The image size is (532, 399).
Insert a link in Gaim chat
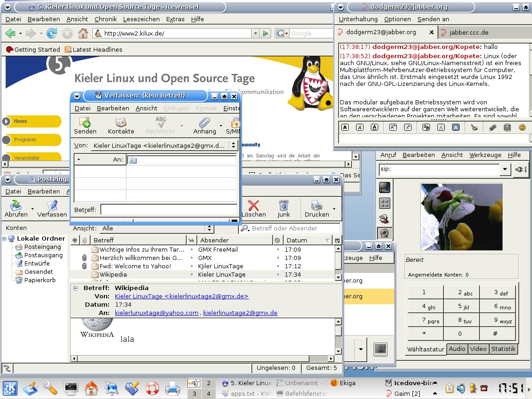pos(492,127)
